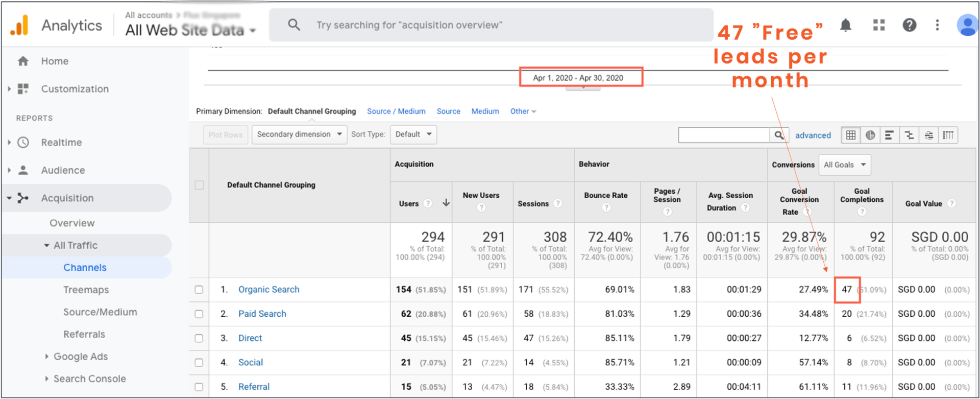The height and width of the screenshot is (399, 980).
Task: Open the Secondary dimension dropdown
Action: [299, 134]
